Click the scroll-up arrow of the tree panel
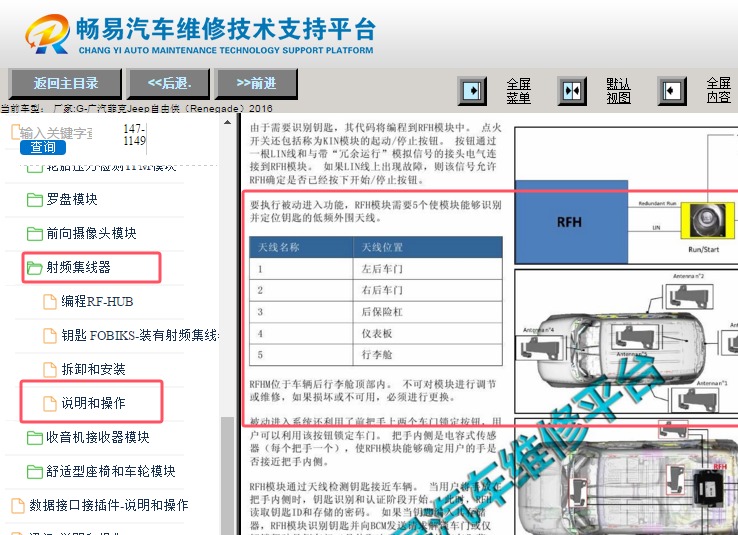 pyautogui.click(x=227, y=122)
